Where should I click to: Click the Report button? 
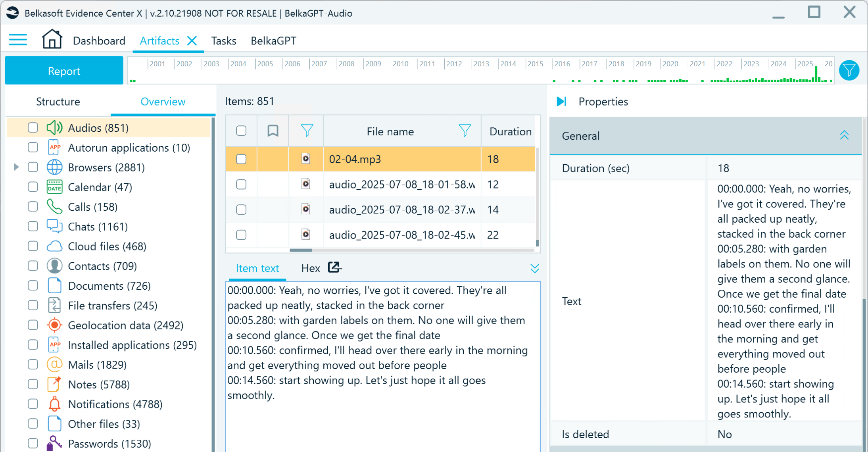64,71
